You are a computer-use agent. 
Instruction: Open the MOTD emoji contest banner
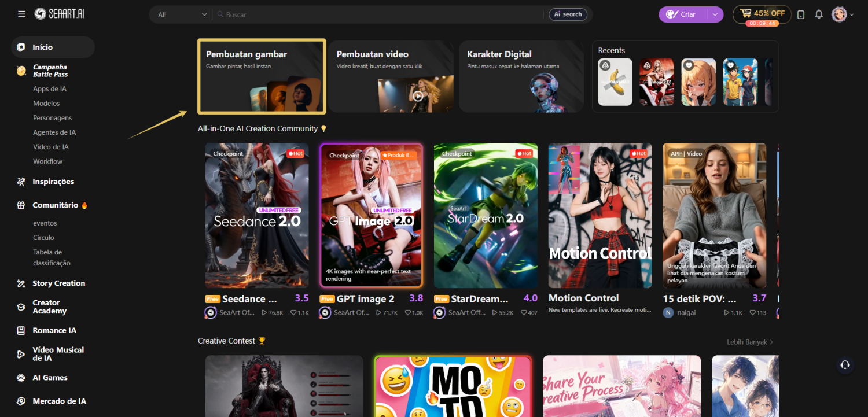[453, 386]
